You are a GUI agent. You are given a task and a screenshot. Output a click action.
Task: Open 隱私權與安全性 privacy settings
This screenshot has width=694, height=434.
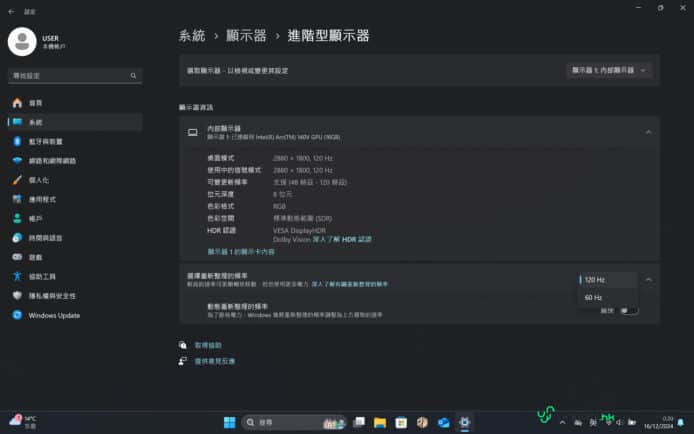point(52,295)
